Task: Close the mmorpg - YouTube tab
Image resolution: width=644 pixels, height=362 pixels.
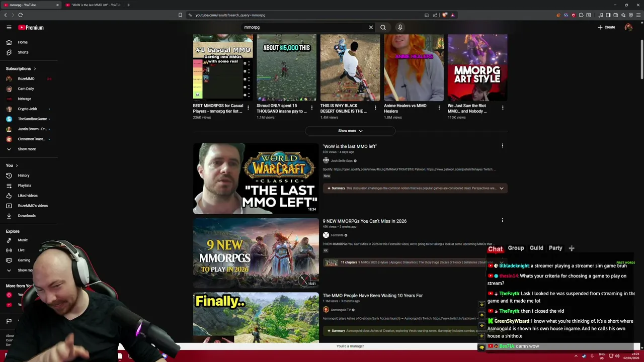Action: click(57, 5)
